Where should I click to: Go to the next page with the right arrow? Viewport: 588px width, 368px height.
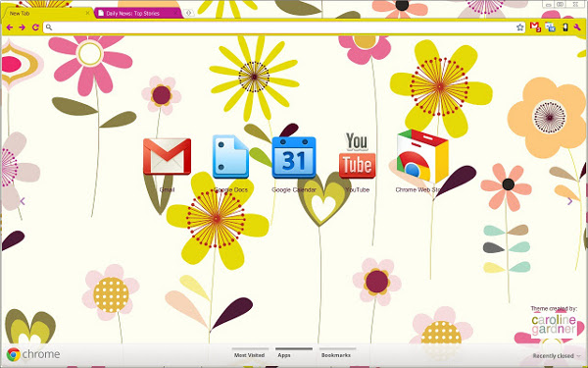click(570, 201)
